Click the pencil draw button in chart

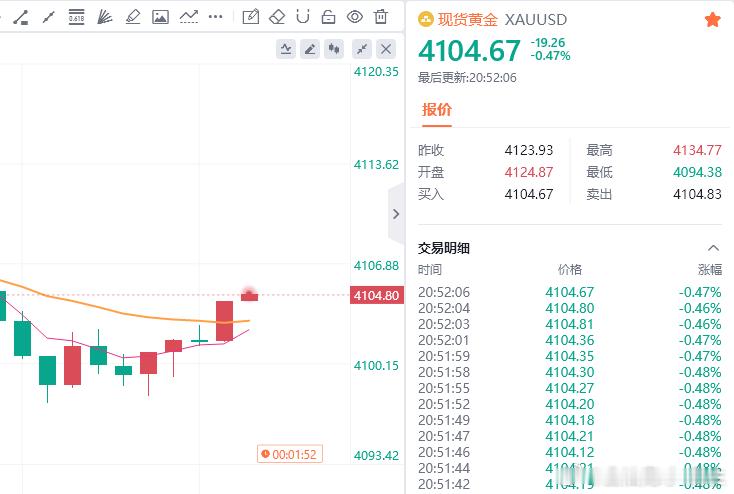(x=310, y=49)
